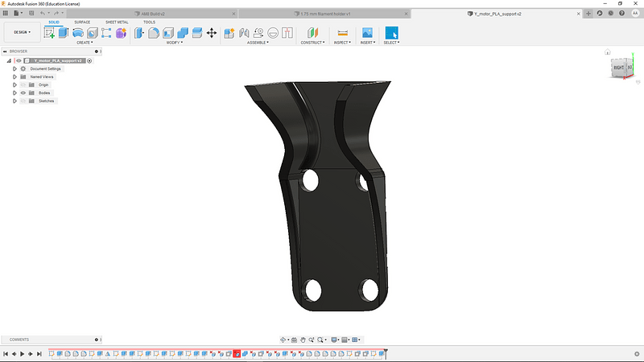Undo the last action
644x362 pixels.
(43, 13)
